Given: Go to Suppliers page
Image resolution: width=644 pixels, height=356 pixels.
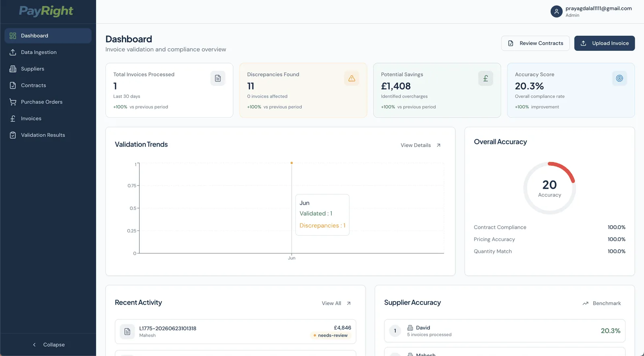Looking at the screenshot, I should pos(48,69).
